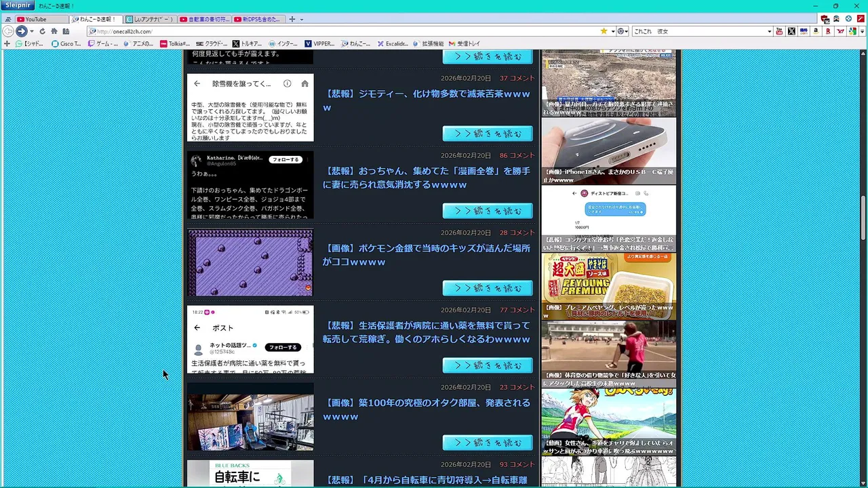Open the Sleipnir tab list icon left of YouTube tab
Screen dimensions: 868x488
[7, 20]
